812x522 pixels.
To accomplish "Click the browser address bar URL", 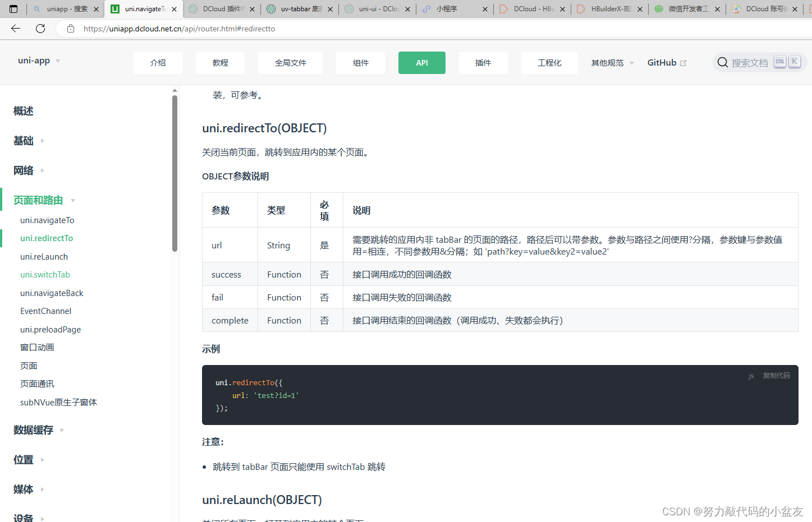I will [179, 29].
